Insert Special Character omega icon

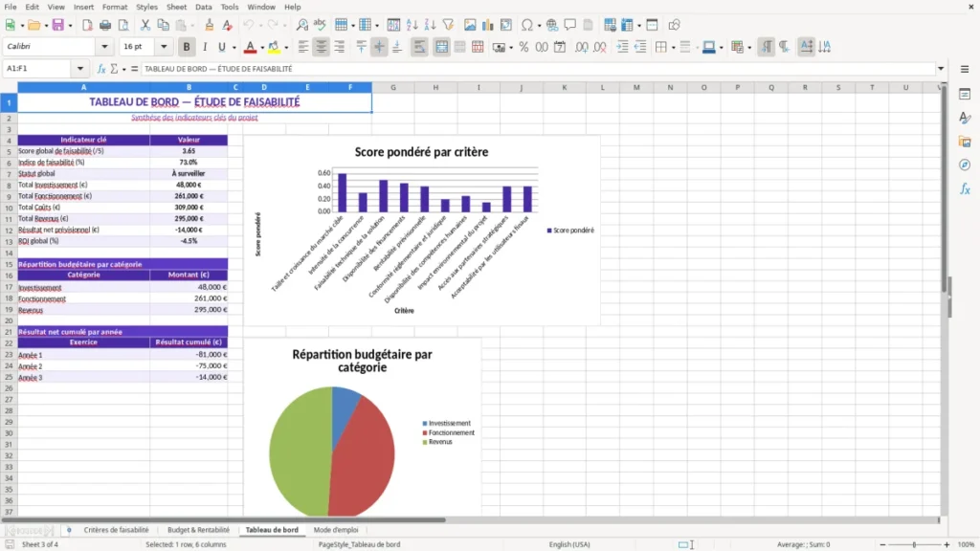point(527,25)
